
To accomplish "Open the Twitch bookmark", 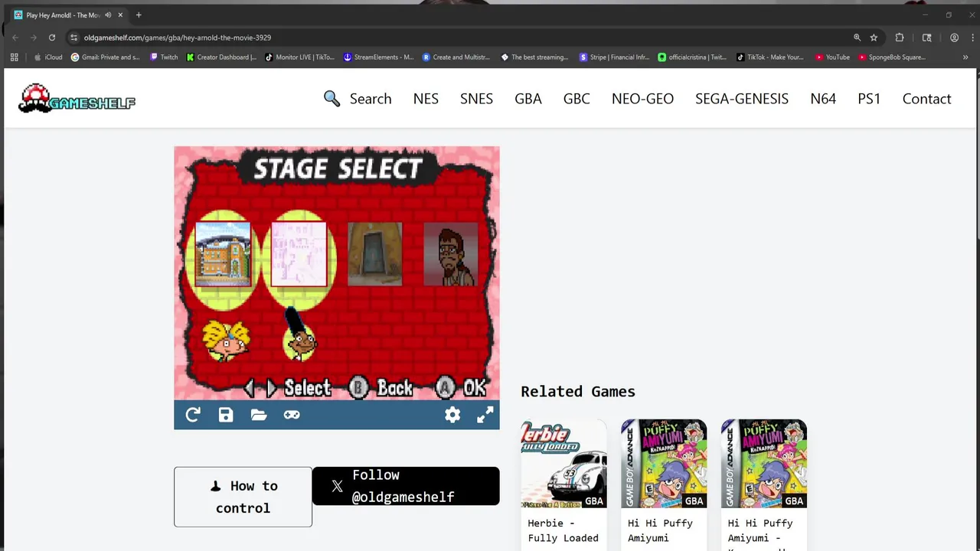I will tap(164, 57).
